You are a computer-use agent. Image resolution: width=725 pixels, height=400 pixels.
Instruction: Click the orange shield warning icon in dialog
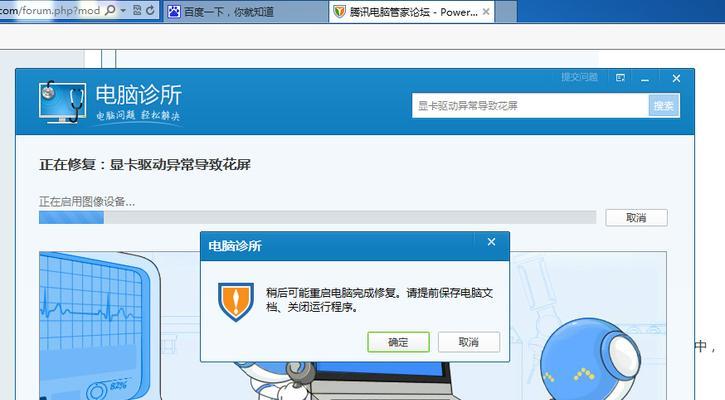(236, 302)
